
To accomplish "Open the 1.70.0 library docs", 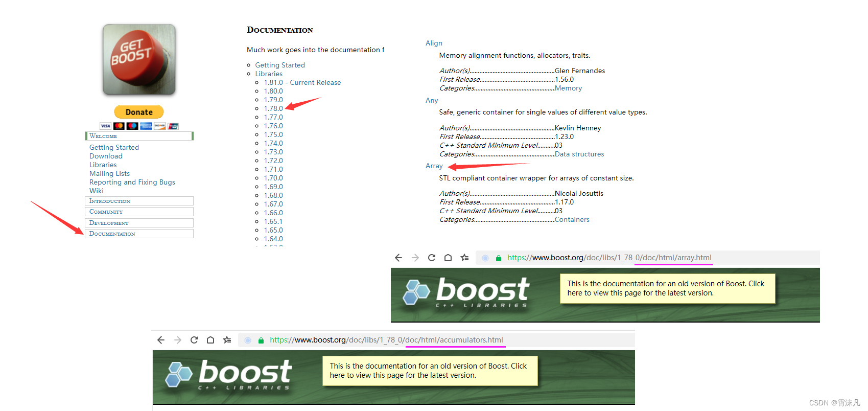I will 273,178.
